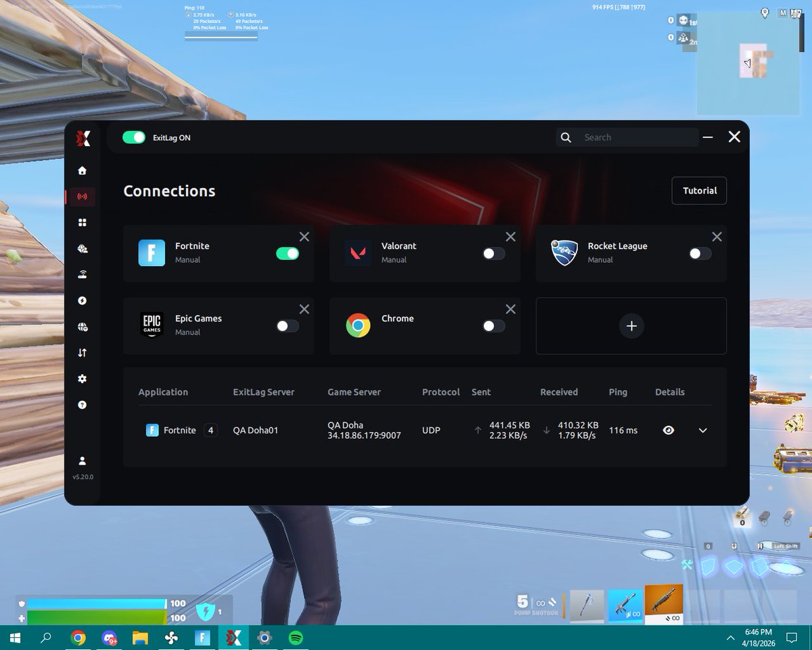Select assault rifle slot in Fortnite hotbar

tap(625, 605)
